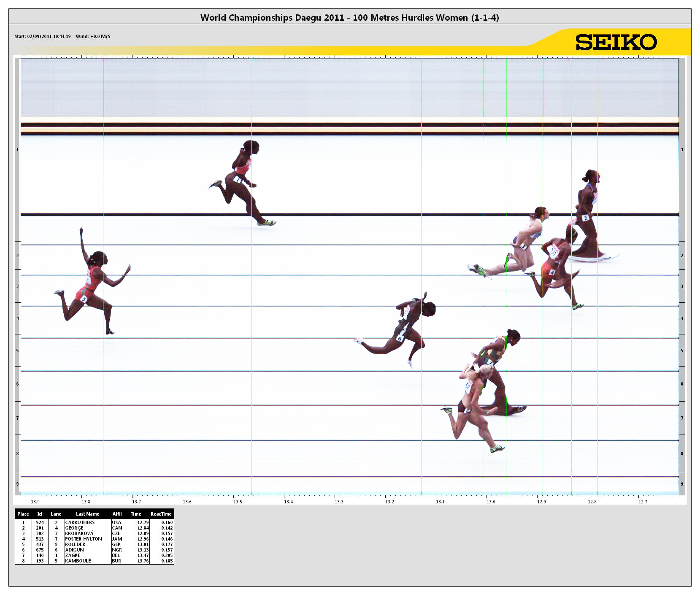This screenshot has height=595, width=700.
Task: Select the 13.9 mark on time scale
Action: point(35,502)
